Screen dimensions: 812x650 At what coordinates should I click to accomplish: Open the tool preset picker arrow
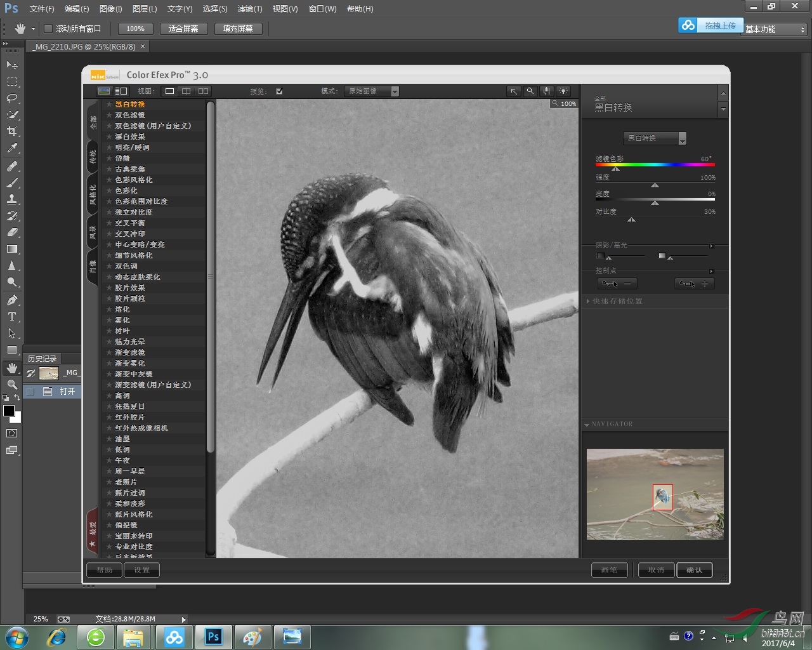click(x=34, y=29)
